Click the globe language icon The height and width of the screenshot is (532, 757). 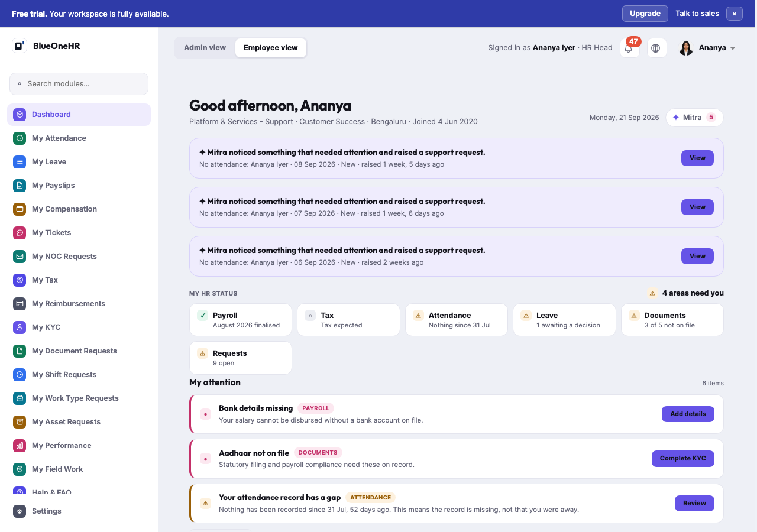tap(655, 48)
